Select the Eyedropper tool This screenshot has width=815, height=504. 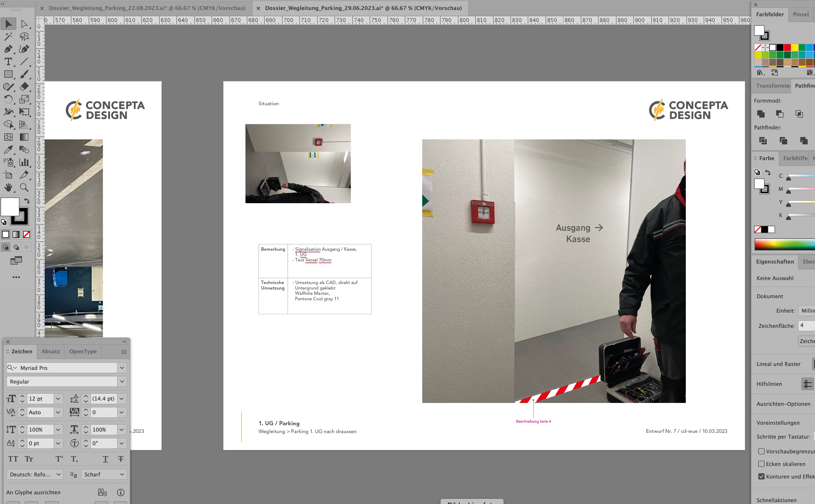tap(8, 150)
